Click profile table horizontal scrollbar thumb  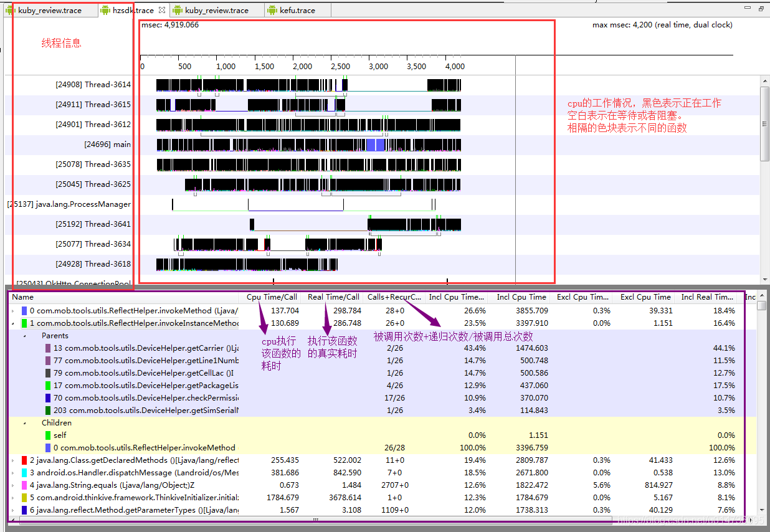pyautogui.click(x=316, y=520)
